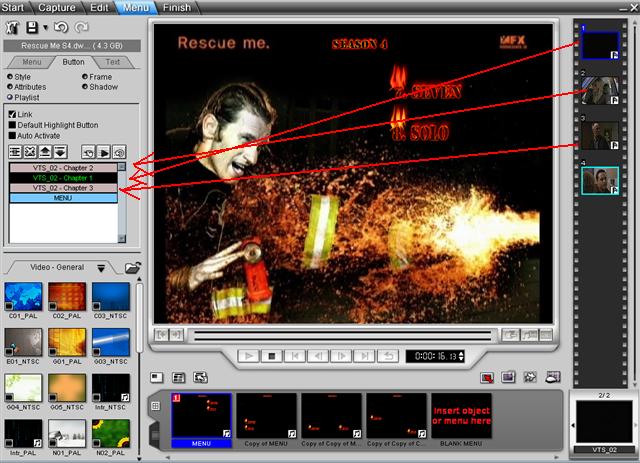Screen dimensions: 640x463
Task: Select chapter 2 thumbnail in the filmstrip
Action: coord(600,90)
